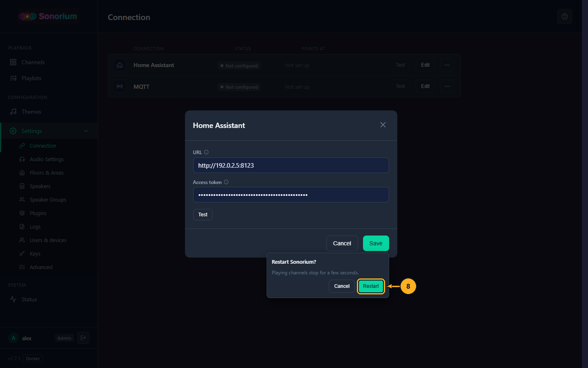The height and width of the screenshot is (368, 588).
Task: Click the Admin role badge
Action: (64, 338)
